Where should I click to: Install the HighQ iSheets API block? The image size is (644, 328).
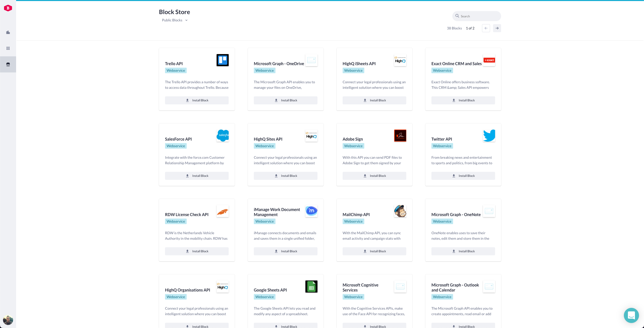pyautogui.click(x=374, y=100)
